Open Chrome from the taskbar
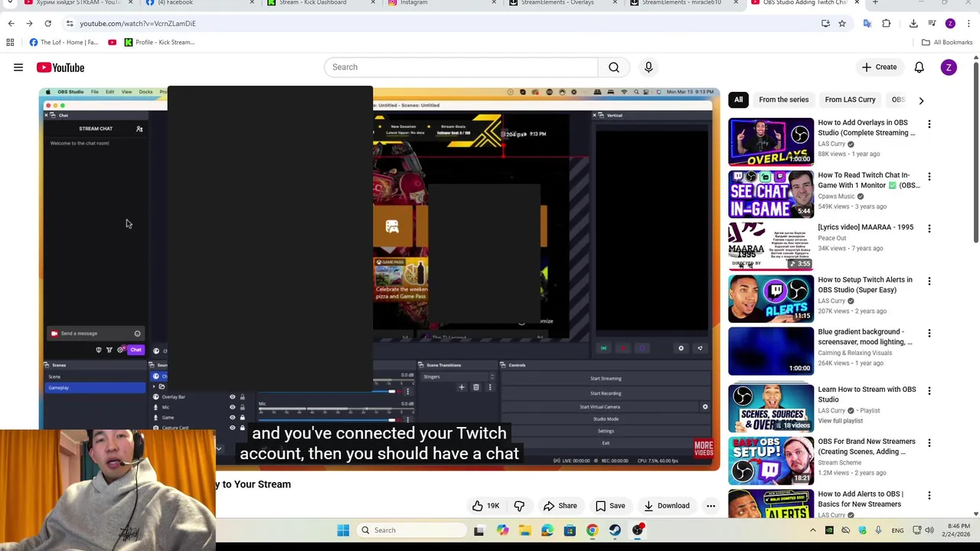Viewport: 980px width, 551px height. coord(592,530)
